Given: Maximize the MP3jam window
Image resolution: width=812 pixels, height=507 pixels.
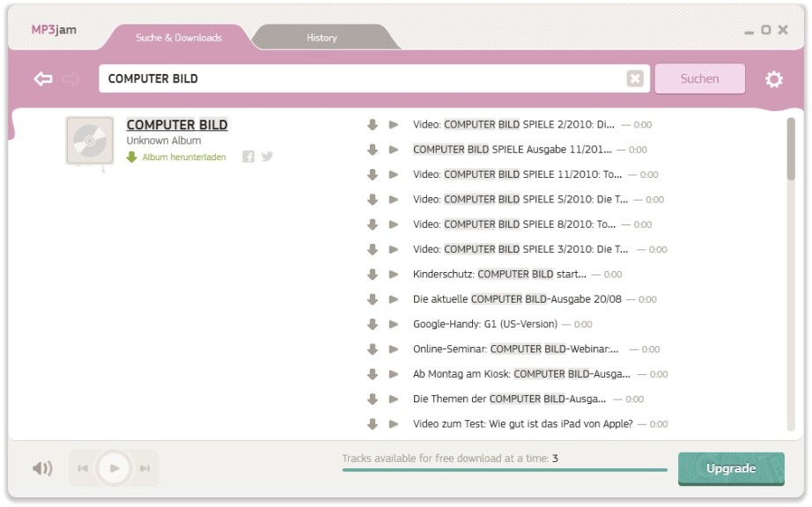Looking at the screenshot, I should tap(766, 30).
